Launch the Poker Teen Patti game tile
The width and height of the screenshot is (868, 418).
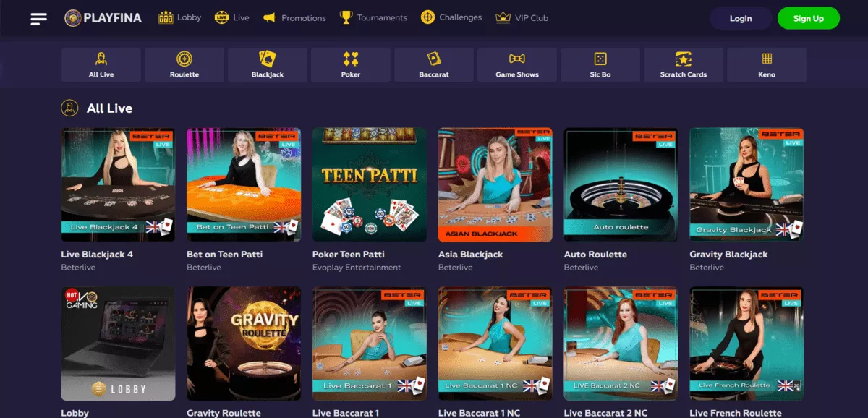370,184
